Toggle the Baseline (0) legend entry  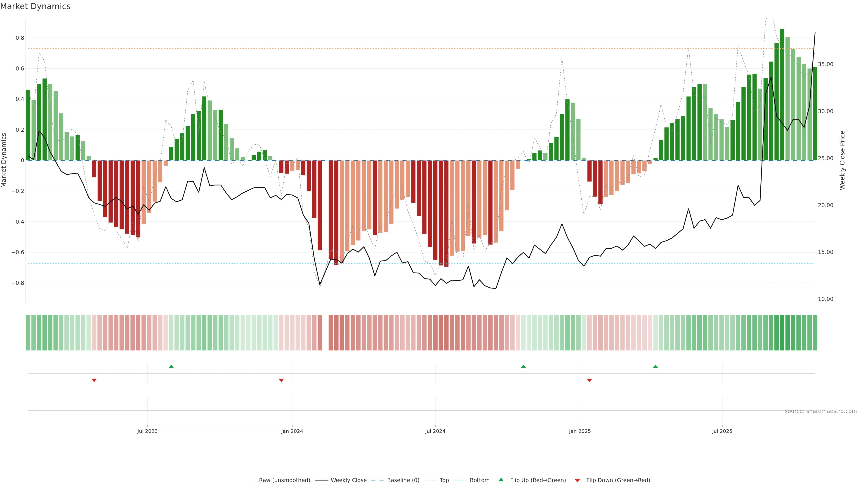(x=403, y=480)
